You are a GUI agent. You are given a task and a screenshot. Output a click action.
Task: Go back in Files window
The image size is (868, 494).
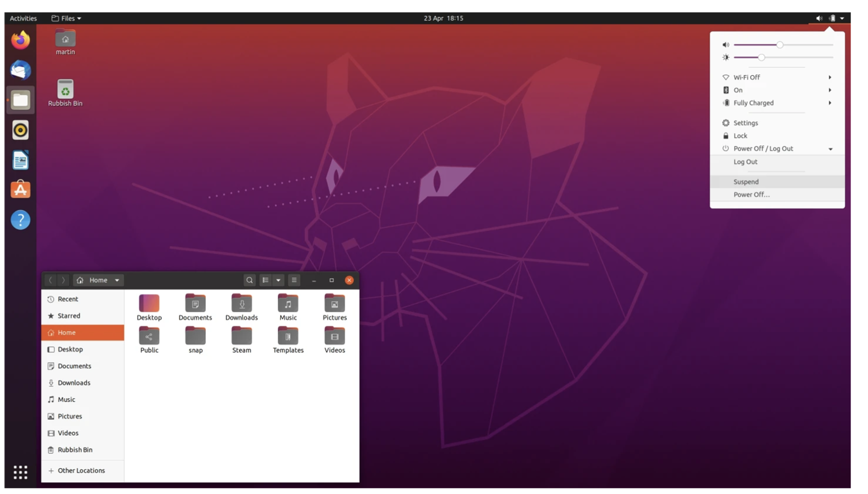coord(50,280)
